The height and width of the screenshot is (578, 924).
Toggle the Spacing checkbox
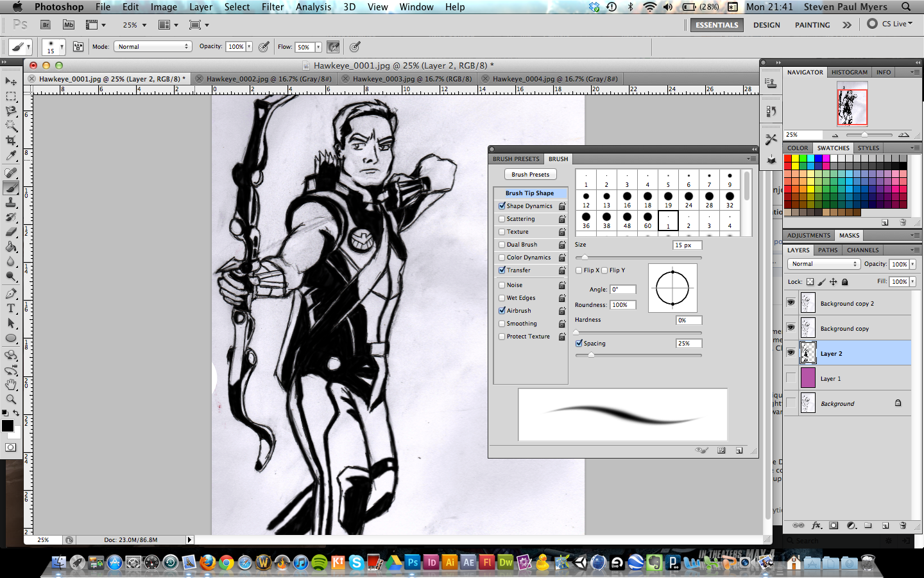pyautogui.click(x=579, y=344)
